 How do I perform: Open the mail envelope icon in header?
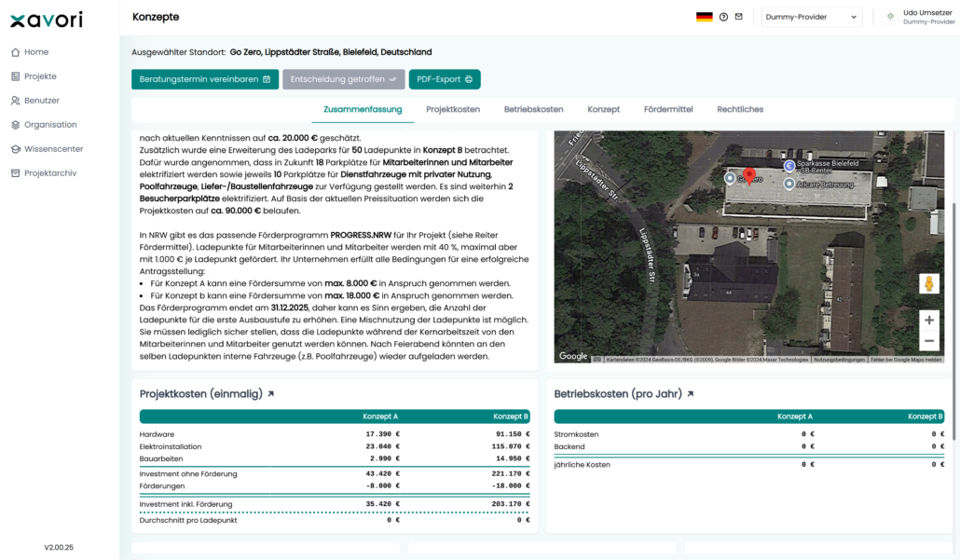[739, 17]
